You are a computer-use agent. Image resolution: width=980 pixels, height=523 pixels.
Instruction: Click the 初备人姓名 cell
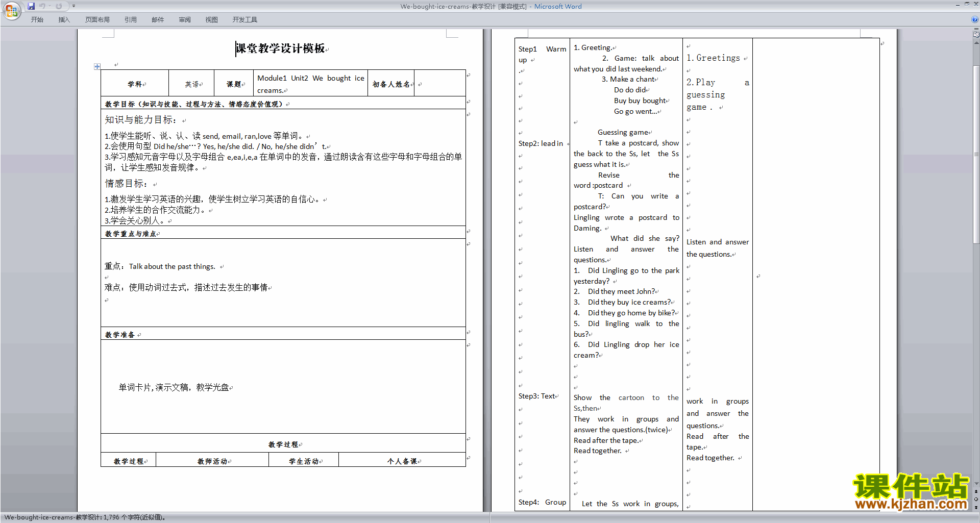(391, 84)
